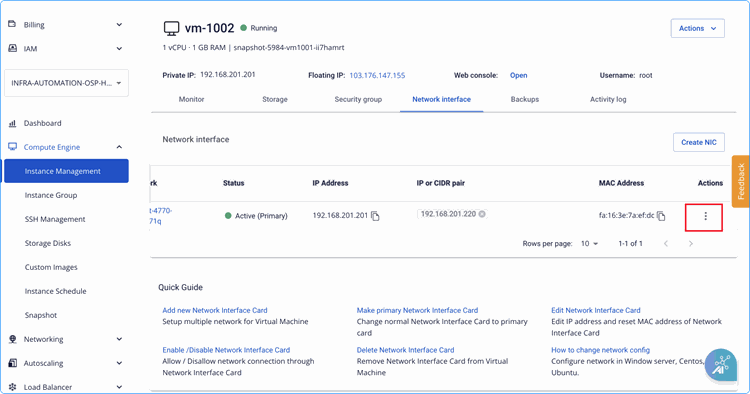
Task: Switch to the Storage tab
Action: pyautogui.click(x=275, y=99)
